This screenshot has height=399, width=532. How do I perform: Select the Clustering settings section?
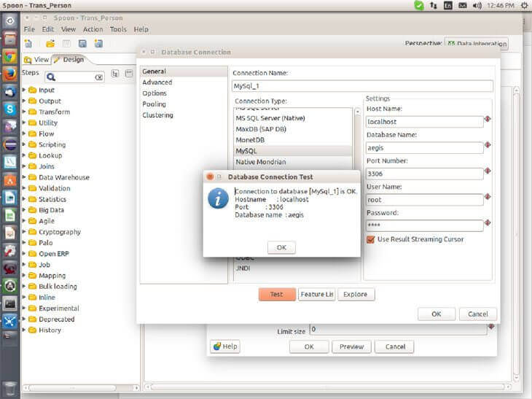[157, 115]
